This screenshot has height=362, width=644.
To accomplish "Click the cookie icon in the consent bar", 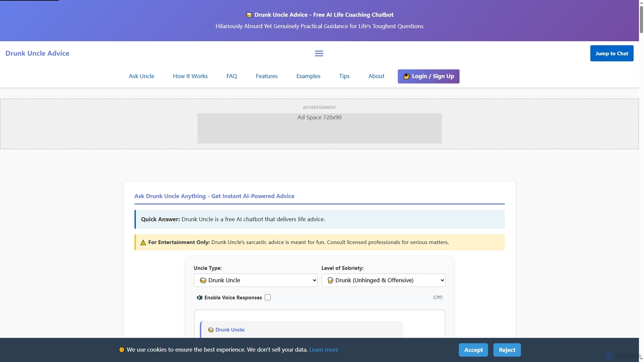I will pos(122,350).
